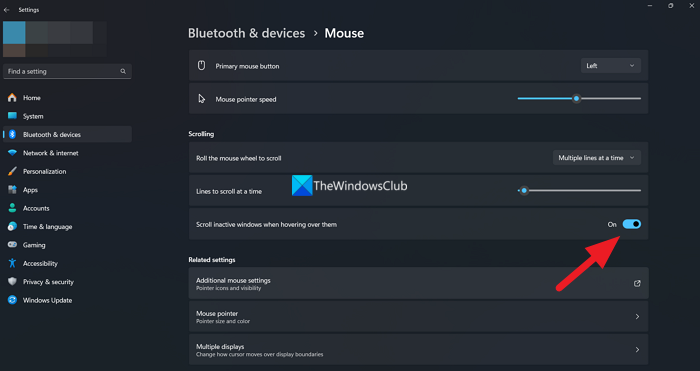The image size is (700, 371).
Task: Click the Network wifi icon
Action: [12, 153]
